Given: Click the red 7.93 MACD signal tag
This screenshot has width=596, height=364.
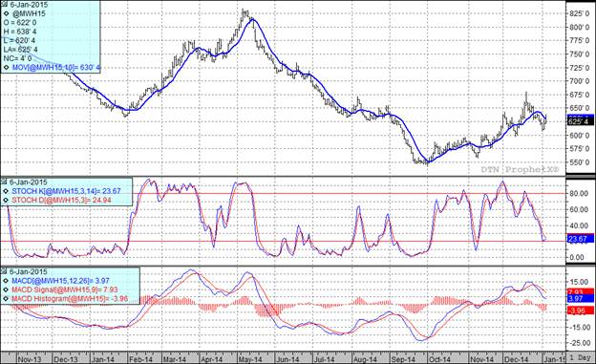Looking at the screenshot, I should (x=581, y=291).
